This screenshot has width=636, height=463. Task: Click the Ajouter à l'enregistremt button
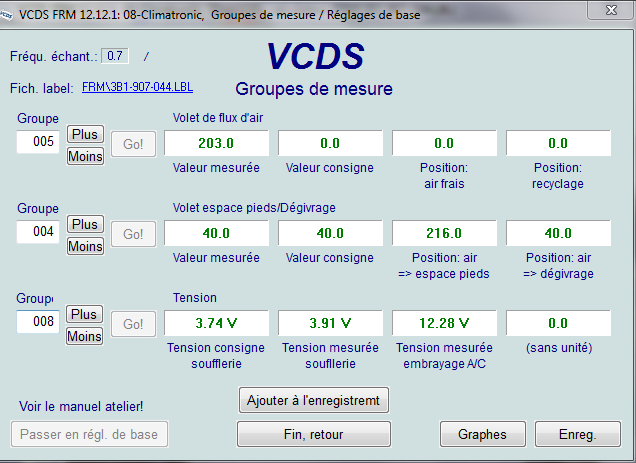[314, 401]
